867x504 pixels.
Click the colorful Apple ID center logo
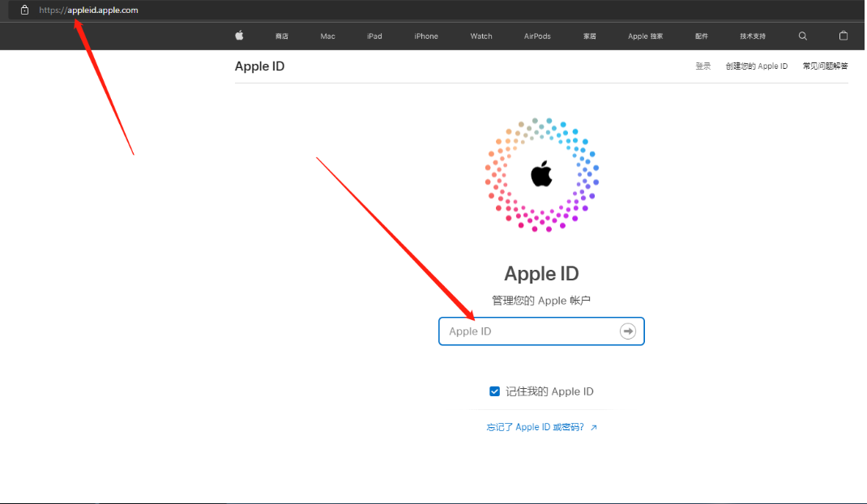click(541, 174)
